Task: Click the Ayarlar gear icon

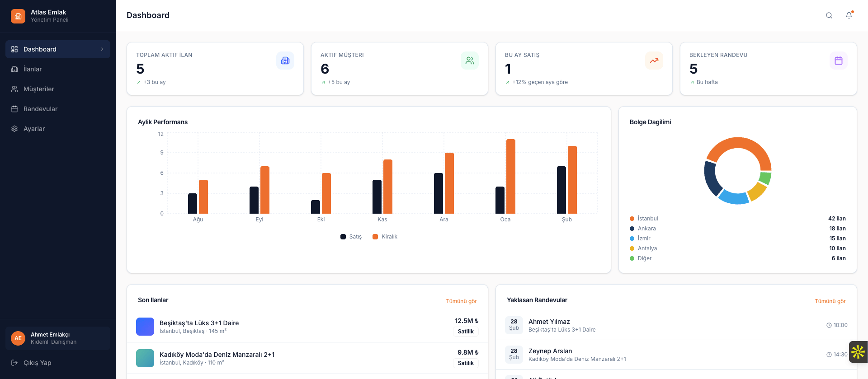Action: click(14, 129)
